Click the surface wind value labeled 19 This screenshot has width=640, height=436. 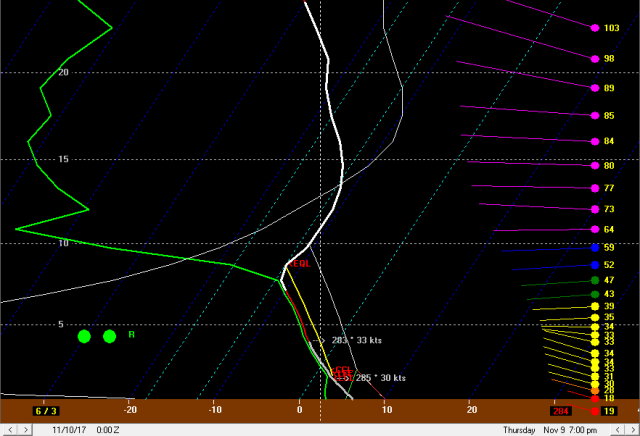(x=608, y=411)
